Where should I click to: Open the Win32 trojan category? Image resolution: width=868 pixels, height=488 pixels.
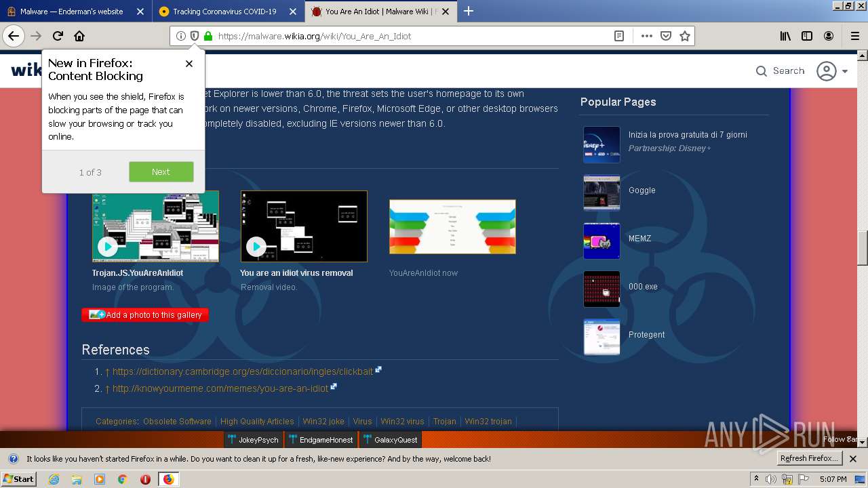click(x=488, y=421)
